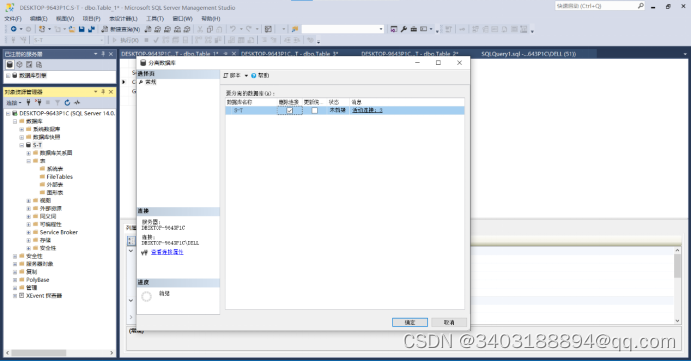Click the Reporting Services icon in Registered Servers toolbar
The width and height of the screenshot is (691, 361).
pos(29,65)
